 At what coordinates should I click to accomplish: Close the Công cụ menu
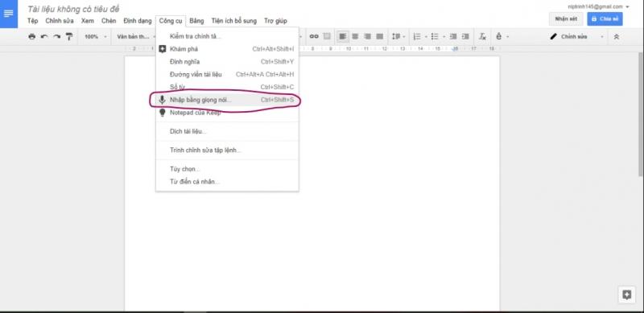click(171, 21)
